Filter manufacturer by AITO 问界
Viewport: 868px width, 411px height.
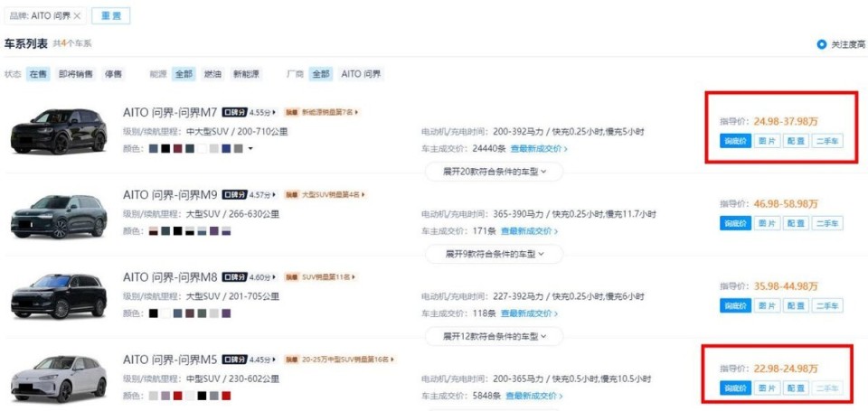(x=361, y=73)
